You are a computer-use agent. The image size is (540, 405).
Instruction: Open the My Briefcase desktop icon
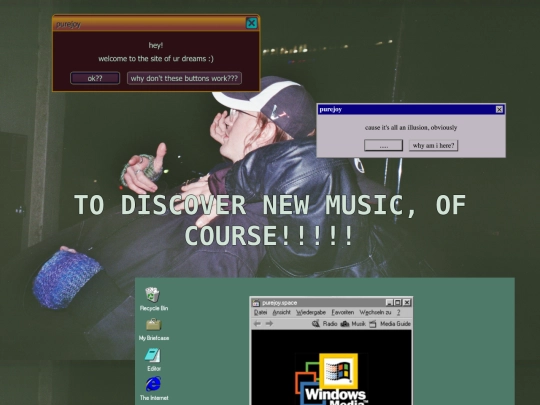[x=154, y=329]
